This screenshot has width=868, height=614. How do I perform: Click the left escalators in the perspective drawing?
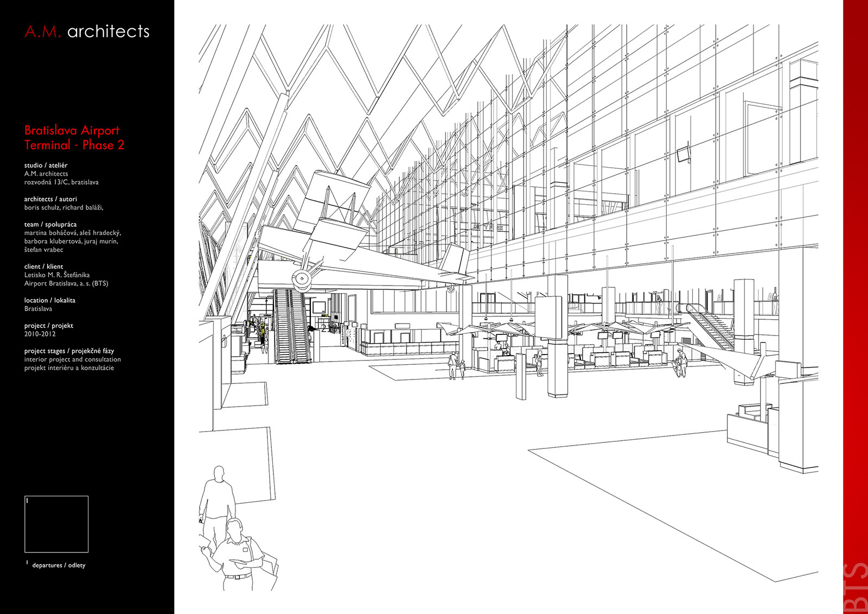[x=291, y=326]
